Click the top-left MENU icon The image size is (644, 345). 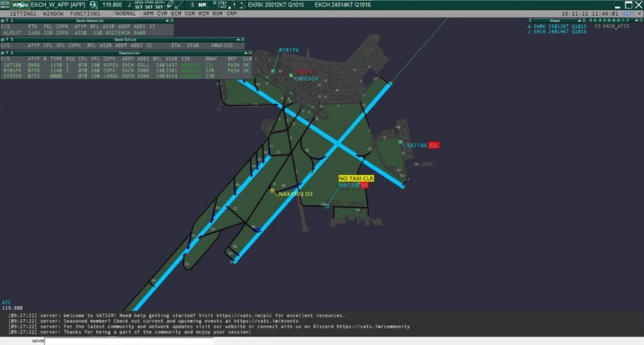pos(5,5)
